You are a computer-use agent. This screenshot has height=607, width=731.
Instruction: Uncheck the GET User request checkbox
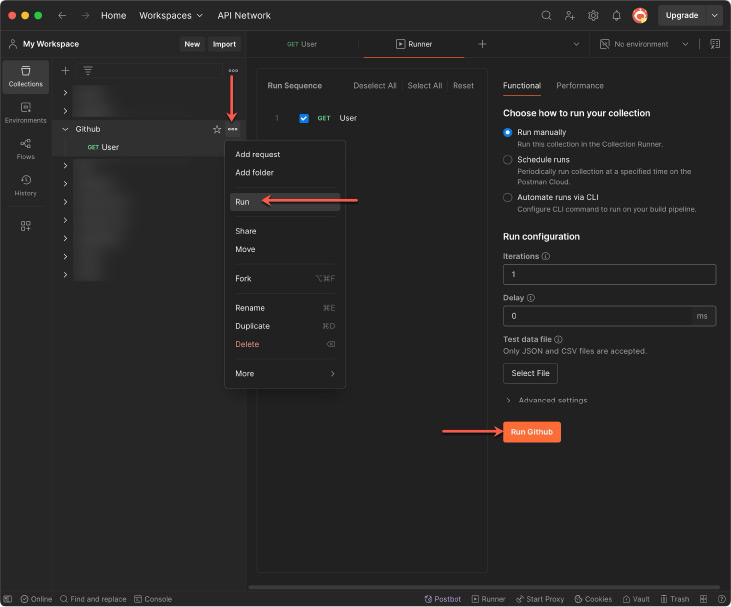coord(304,118)
